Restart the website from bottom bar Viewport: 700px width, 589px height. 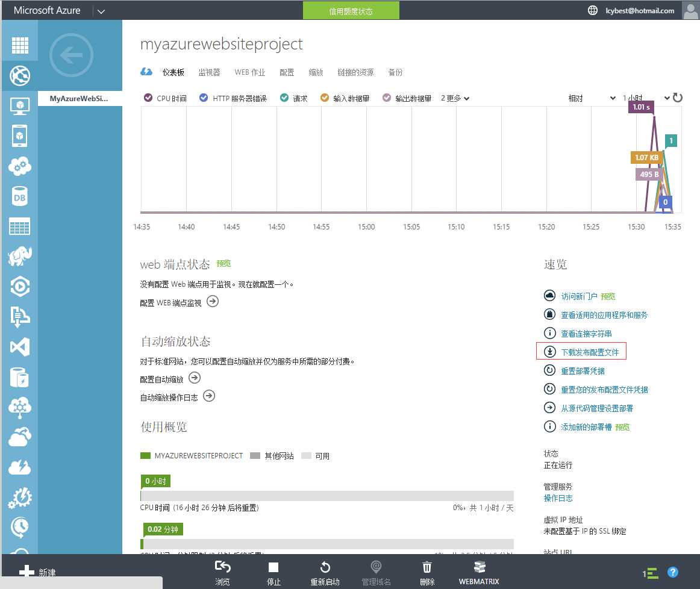tap(325, 573)
